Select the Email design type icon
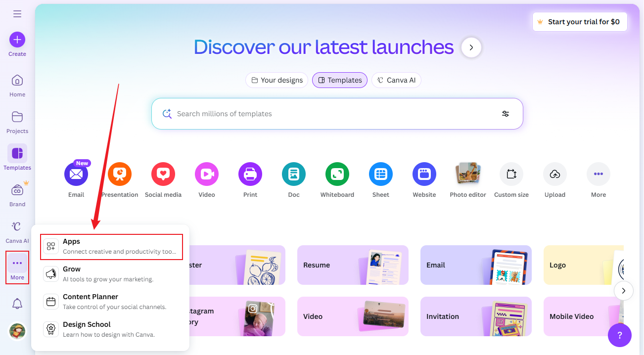644x355 pixels. coord(76,174)
